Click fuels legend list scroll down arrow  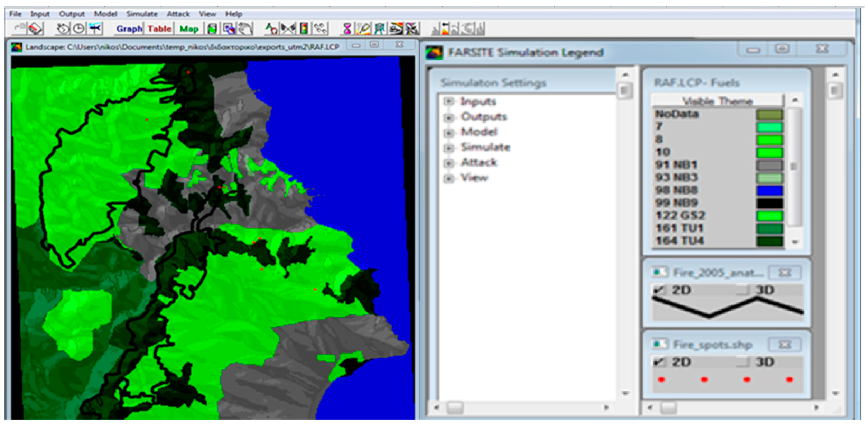[x=795, y=242]
